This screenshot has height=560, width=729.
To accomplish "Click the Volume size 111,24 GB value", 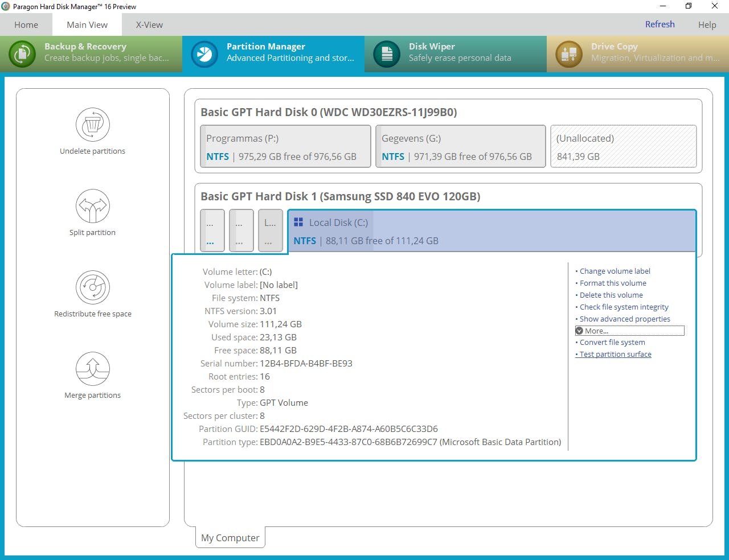I will point(281,324).
